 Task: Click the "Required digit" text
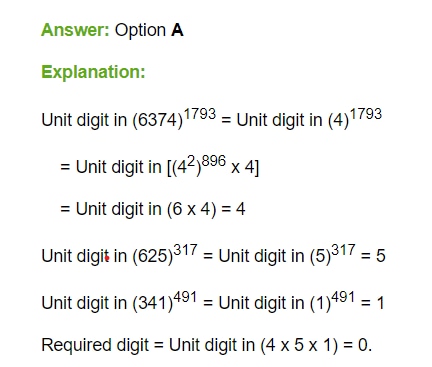[95, 345]
